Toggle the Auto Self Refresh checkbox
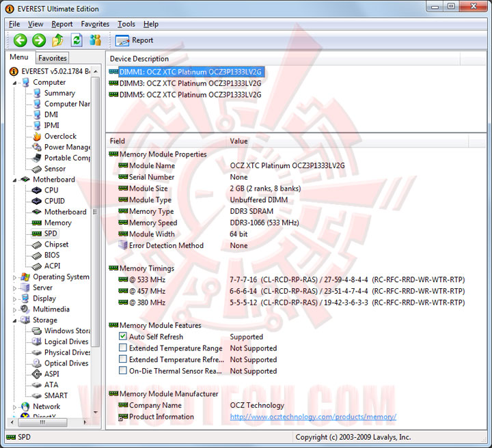492x448 pixels. point(123,337)
